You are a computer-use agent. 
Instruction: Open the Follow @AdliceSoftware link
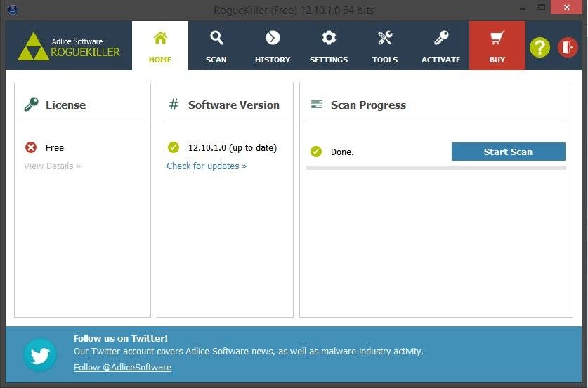122,368
